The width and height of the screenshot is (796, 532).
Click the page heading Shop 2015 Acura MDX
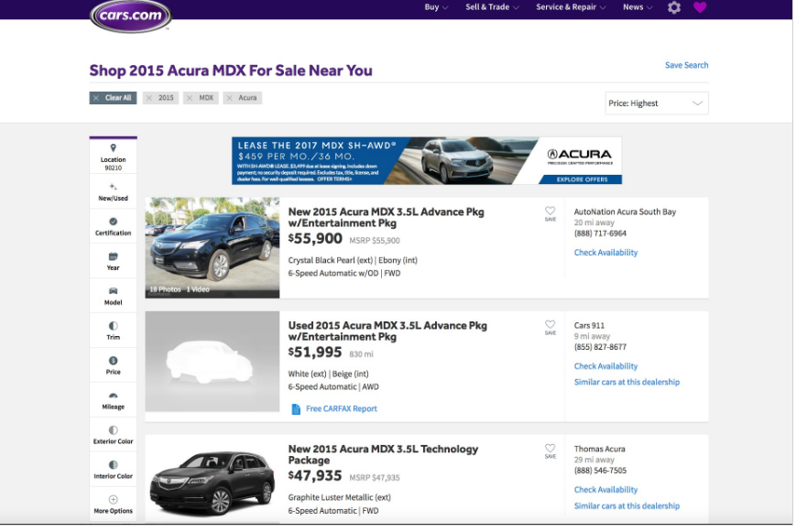[231, 71]
